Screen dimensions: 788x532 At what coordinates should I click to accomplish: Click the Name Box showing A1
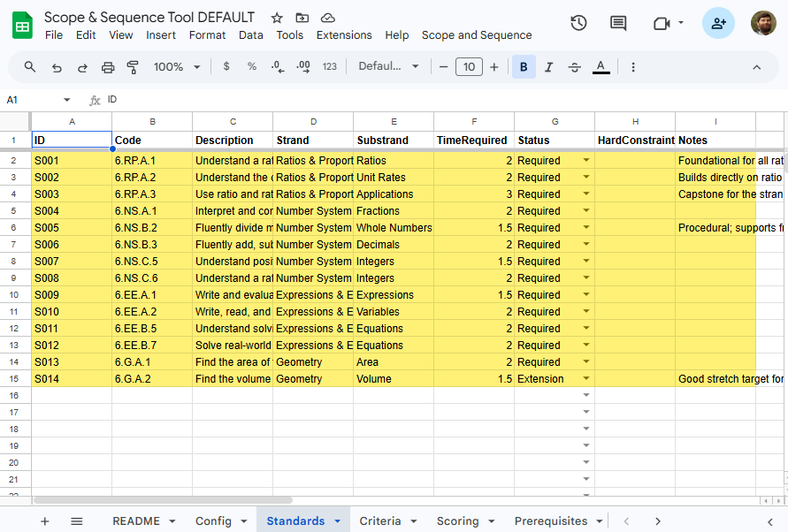[35, 100]
